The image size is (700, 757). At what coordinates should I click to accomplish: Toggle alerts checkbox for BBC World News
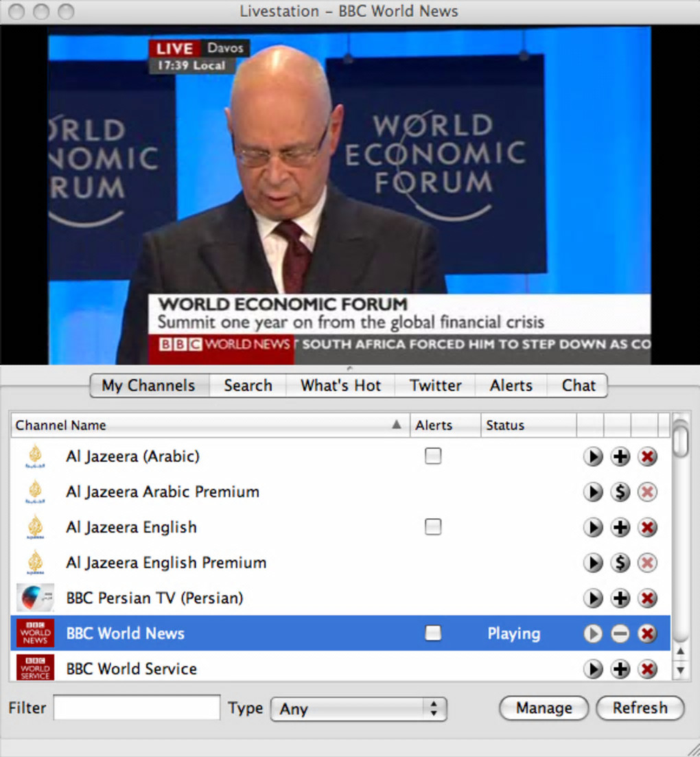pyautogui.click(x=433, y=633)
